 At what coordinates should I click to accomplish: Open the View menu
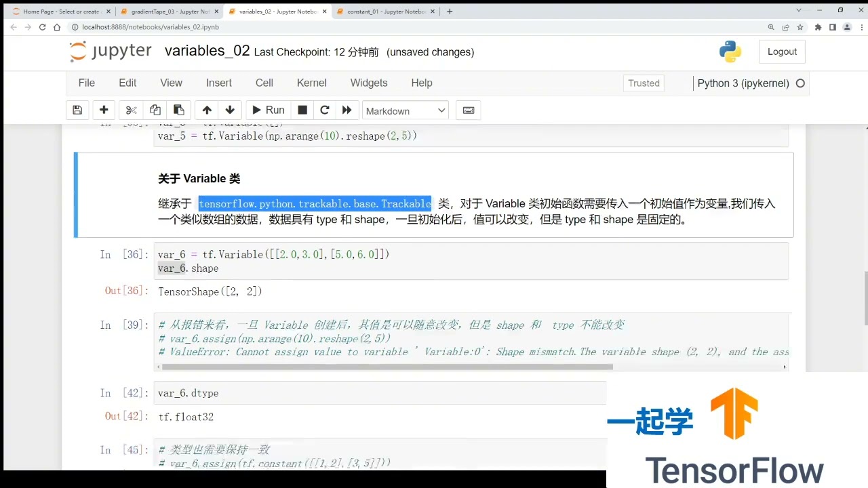click(x=171, y=83)
